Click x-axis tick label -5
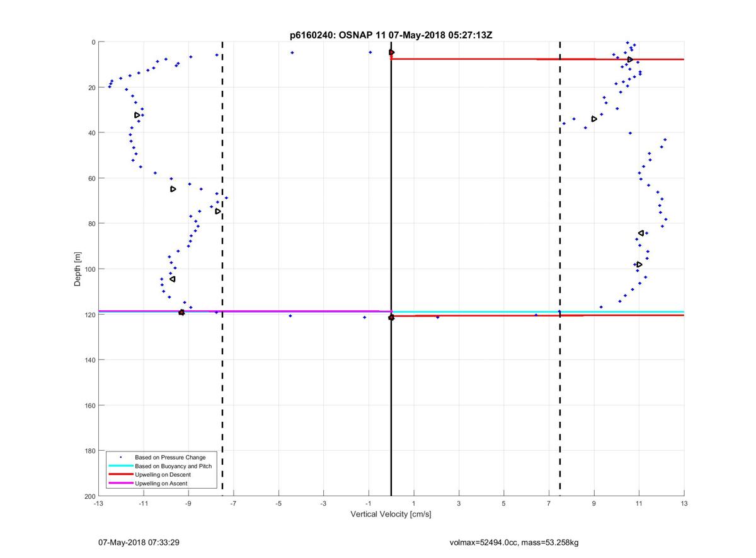 (x=278, y=504)
